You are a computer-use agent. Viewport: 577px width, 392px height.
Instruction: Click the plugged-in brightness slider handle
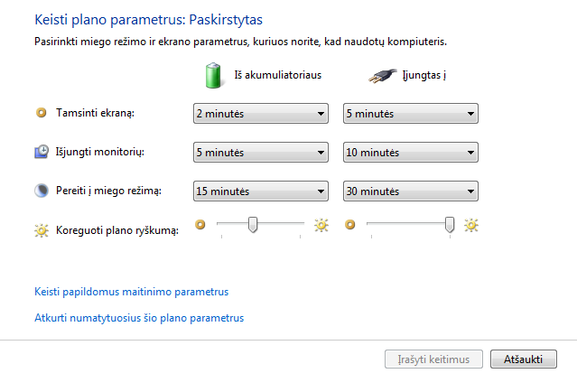coord(450,225)
